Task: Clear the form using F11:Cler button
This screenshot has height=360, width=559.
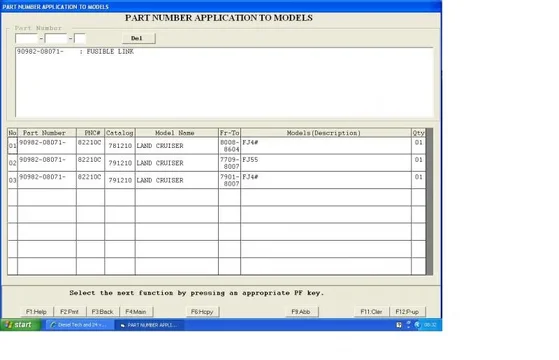Action: click(371, 312)
